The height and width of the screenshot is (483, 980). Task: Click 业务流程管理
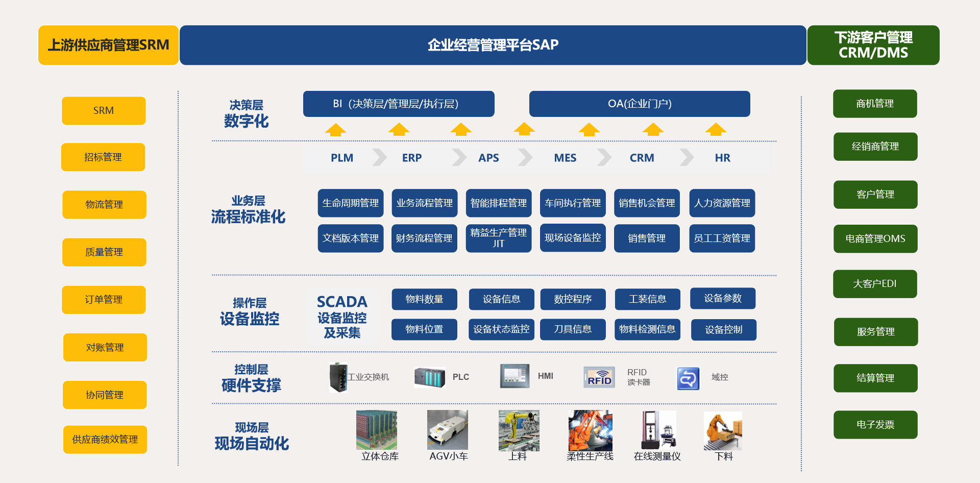(x=425, y=203)
